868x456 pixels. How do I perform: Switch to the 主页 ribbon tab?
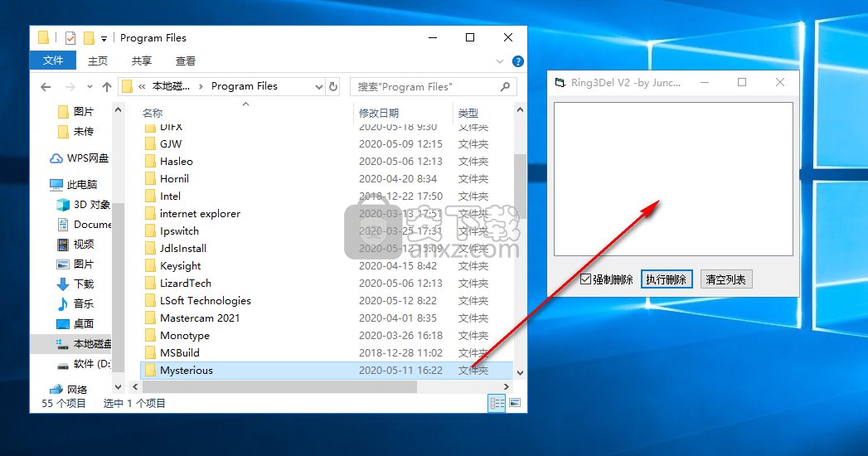click(98, 61)
